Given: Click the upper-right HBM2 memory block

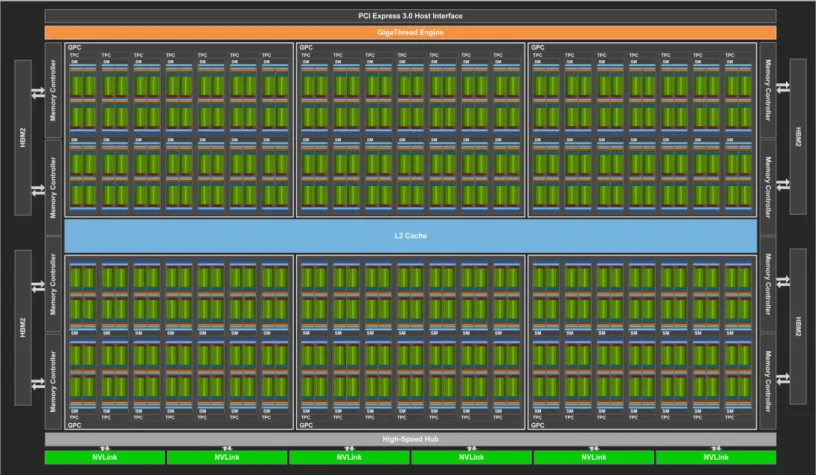Looking at the screenshot, I should [x=798, y=137].
